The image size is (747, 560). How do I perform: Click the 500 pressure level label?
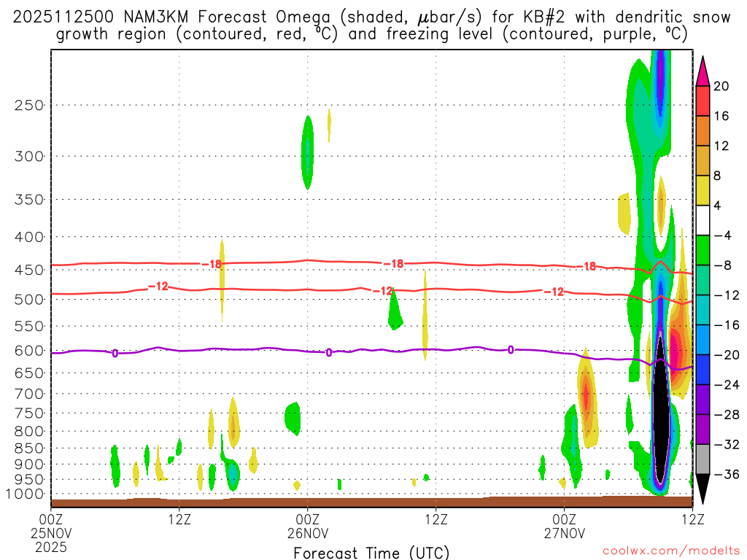pyautogui.click(x=29, y=300)
